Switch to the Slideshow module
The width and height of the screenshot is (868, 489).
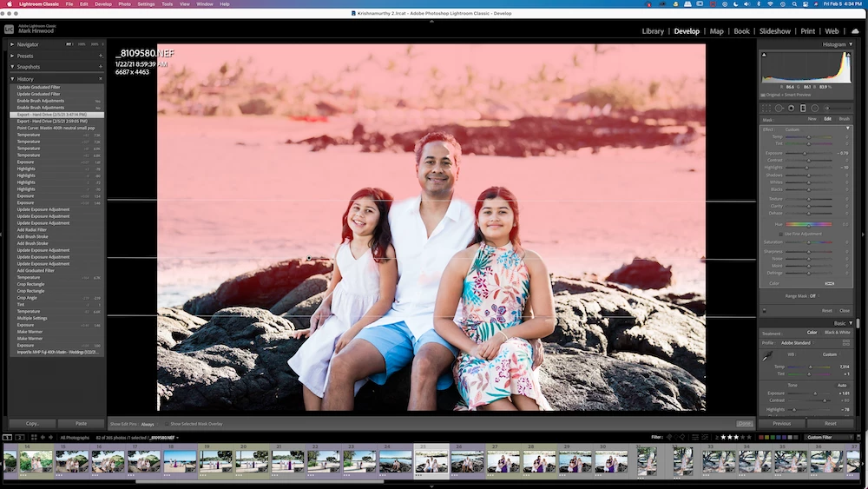(x=774, y=31)
